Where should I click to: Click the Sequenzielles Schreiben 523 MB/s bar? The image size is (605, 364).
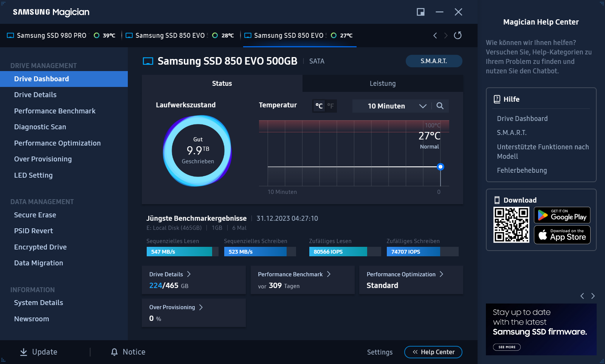[260, 252]
